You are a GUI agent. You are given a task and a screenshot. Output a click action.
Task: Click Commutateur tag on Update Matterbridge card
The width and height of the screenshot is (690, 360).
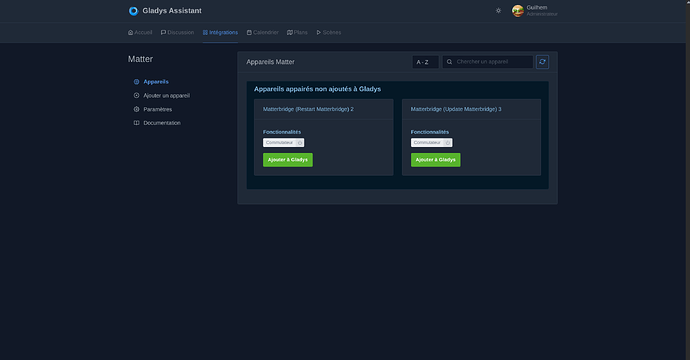431,143
